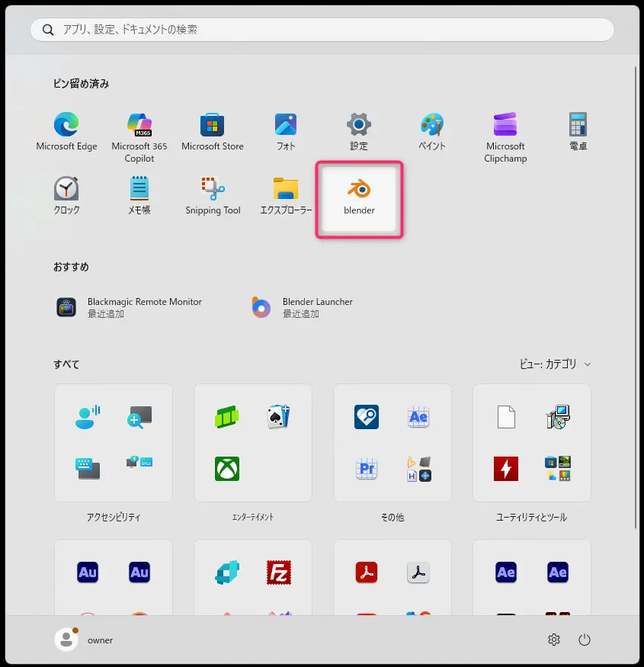Open the ユーティリティとツール category label
The width and height of the screenshot is (644, 667).
(531, 518)
